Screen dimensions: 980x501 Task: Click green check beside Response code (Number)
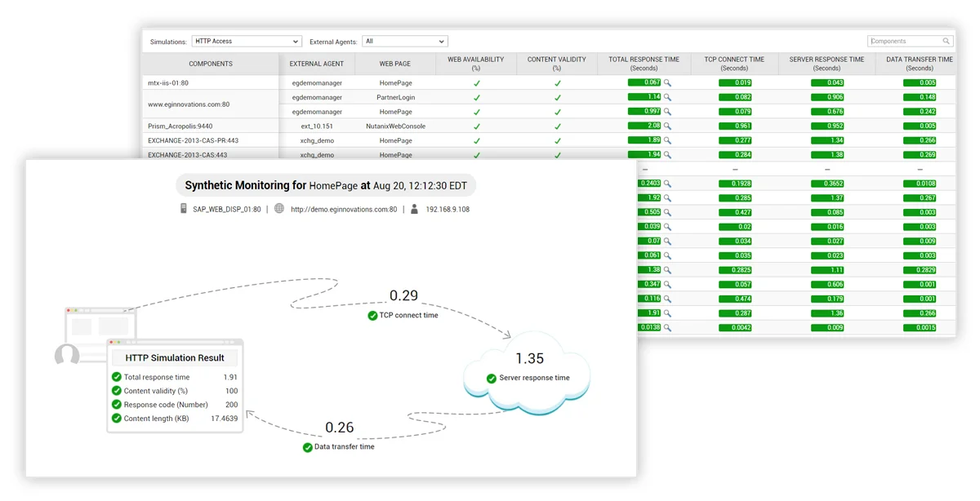(x=117, y=405)
